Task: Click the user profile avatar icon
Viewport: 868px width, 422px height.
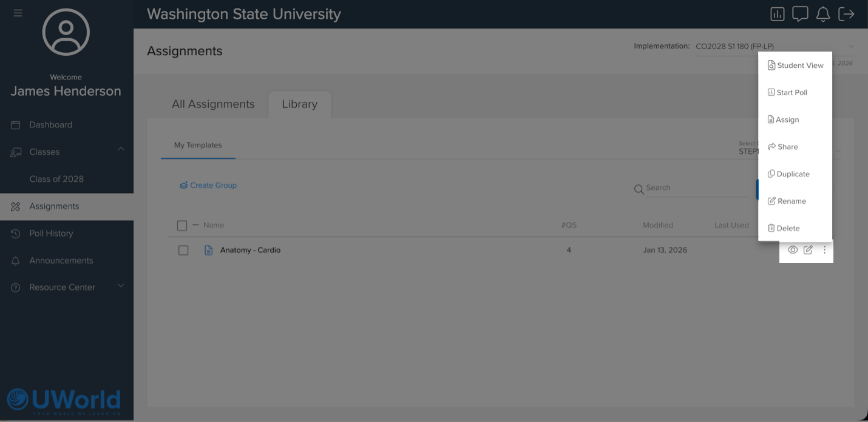Action: (x=66, y=32)
